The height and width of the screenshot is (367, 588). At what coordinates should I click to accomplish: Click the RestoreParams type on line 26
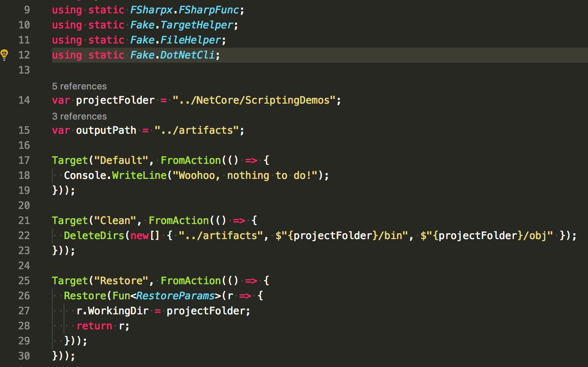click(x=175, y=296)
